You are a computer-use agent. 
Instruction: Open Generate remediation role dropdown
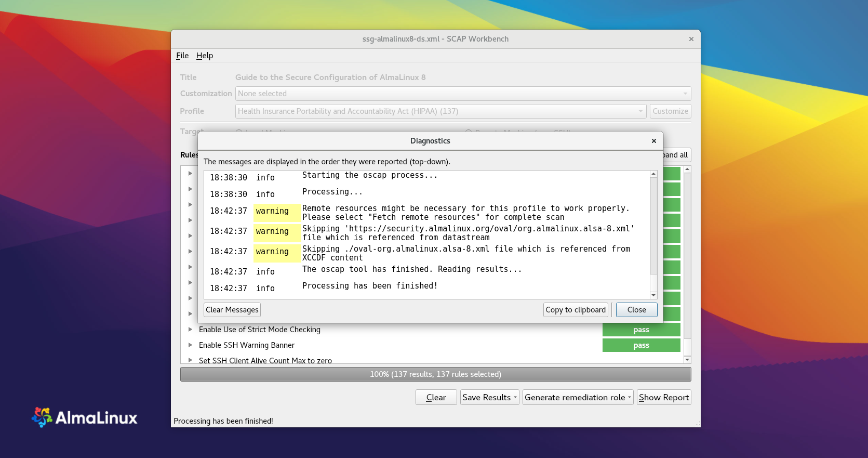click(578, 398)
